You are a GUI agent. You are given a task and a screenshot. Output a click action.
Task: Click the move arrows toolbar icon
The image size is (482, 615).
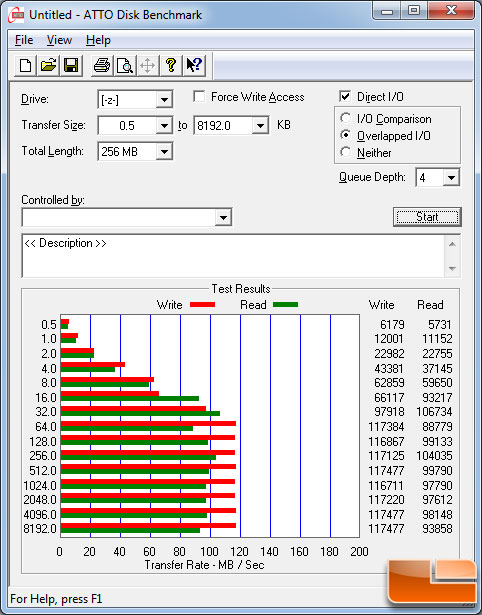point(147,65)
